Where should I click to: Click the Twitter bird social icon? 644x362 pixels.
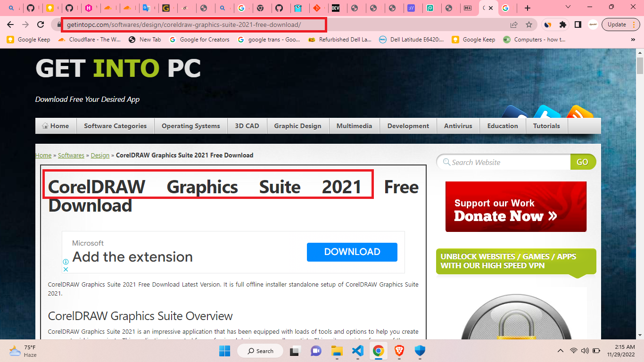point(547,112)
